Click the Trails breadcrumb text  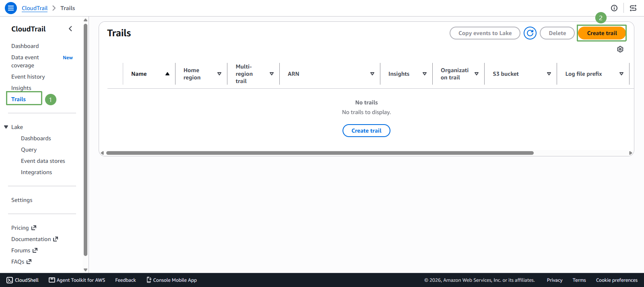click(68, 8)
